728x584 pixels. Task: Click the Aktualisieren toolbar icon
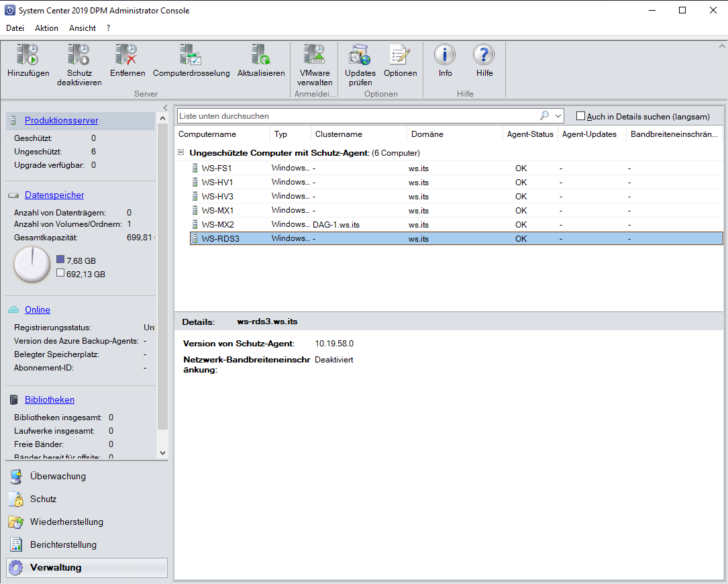[261, 54]
